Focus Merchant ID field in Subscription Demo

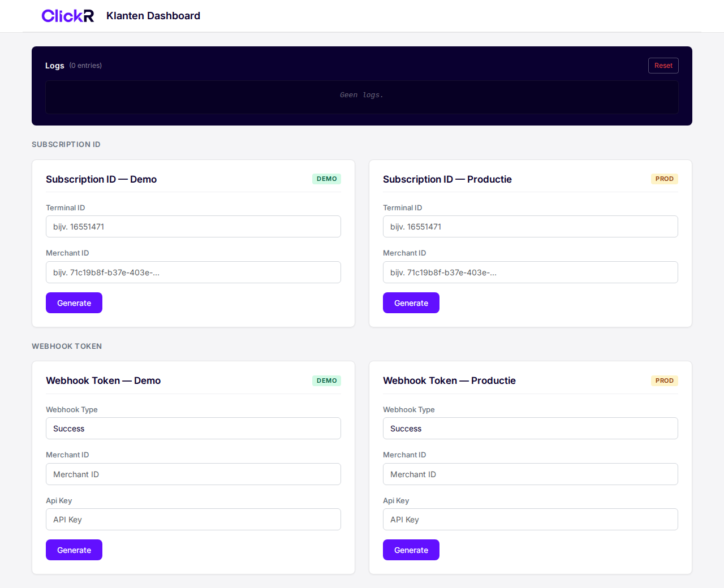tap(193, 273)
